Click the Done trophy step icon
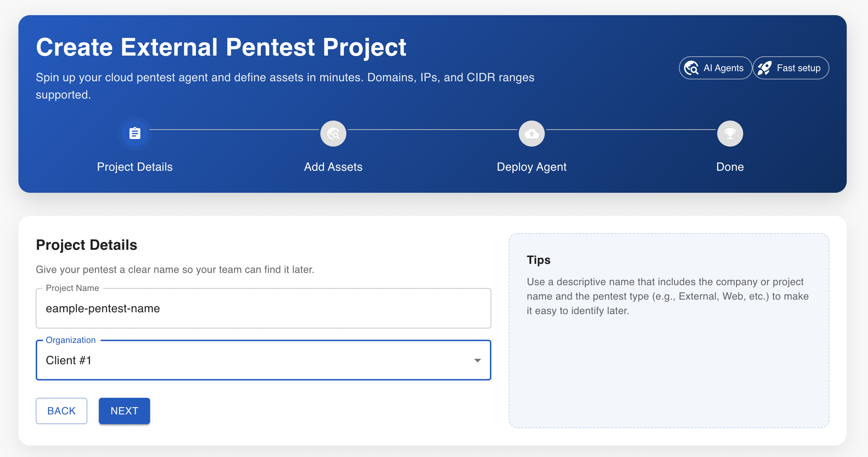This screenshot has height=457, width=868. (x=730, y=134)
